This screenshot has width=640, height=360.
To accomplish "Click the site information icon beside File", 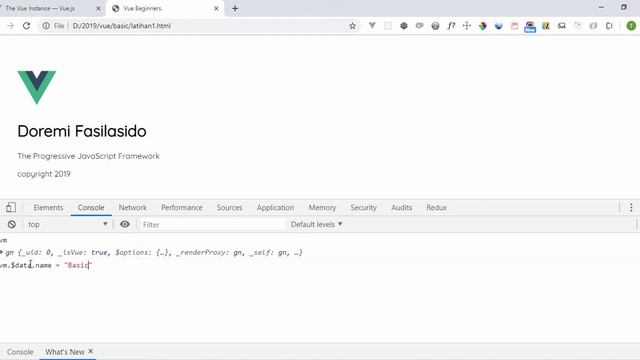I will pos(46,26).
